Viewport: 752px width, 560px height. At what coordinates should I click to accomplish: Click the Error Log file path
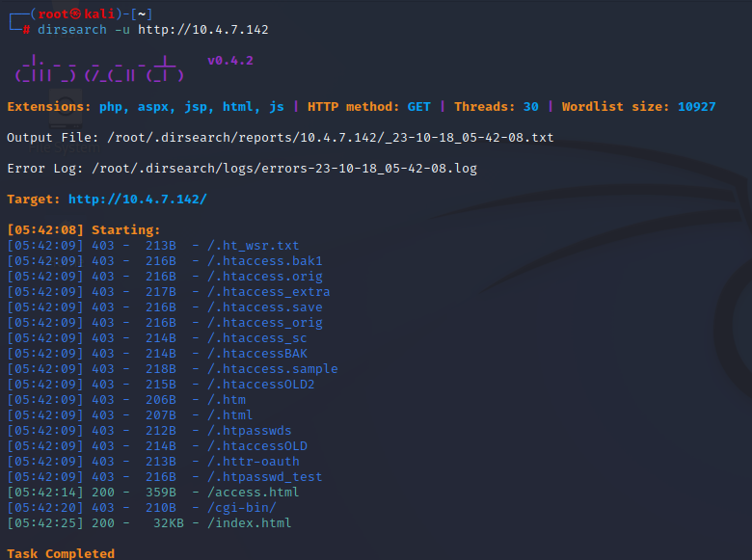(283, 169)
